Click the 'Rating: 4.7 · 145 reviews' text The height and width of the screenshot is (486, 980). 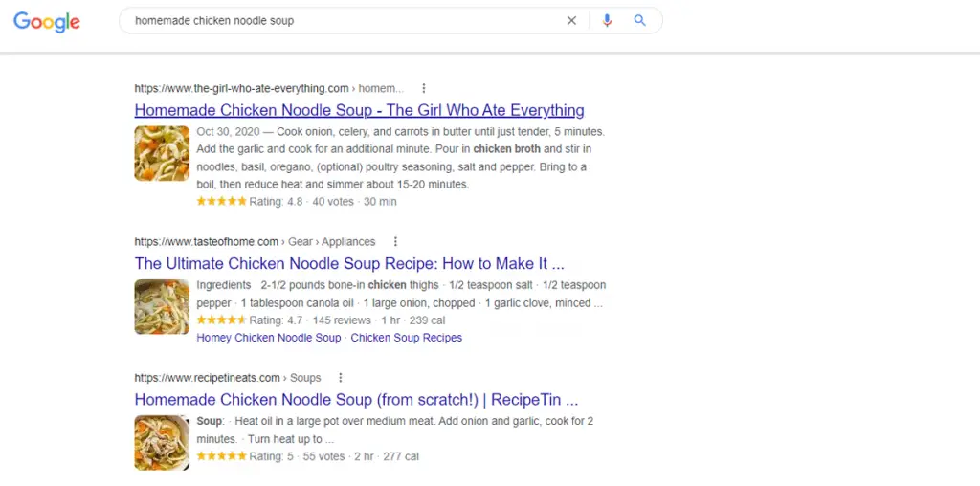click(x=310, y=320)
